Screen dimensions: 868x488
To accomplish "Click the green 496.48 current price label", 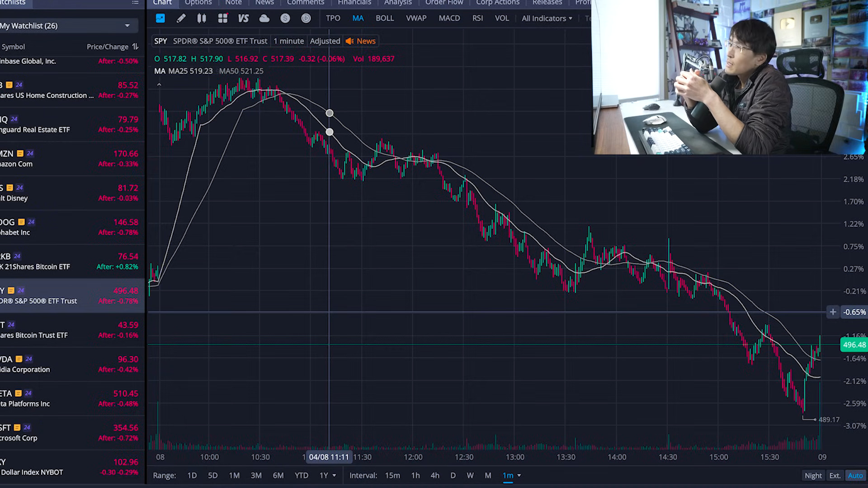I will tap(854, 345).
